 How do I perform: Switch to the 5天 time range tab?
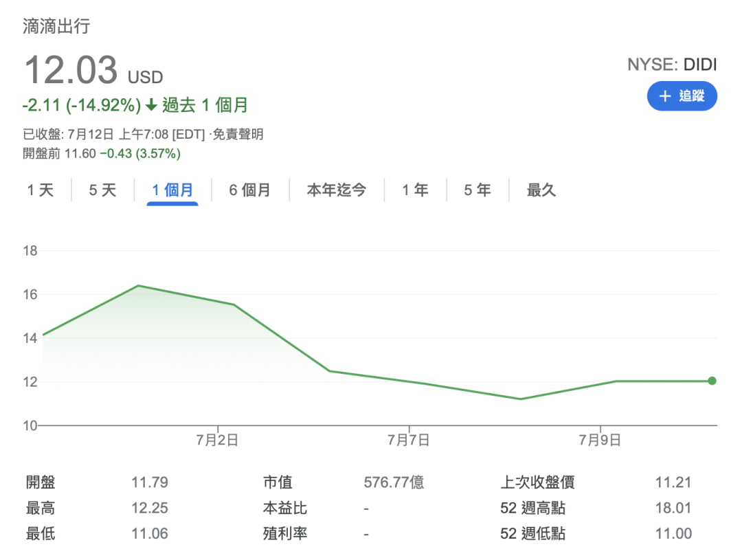[102, 190]
